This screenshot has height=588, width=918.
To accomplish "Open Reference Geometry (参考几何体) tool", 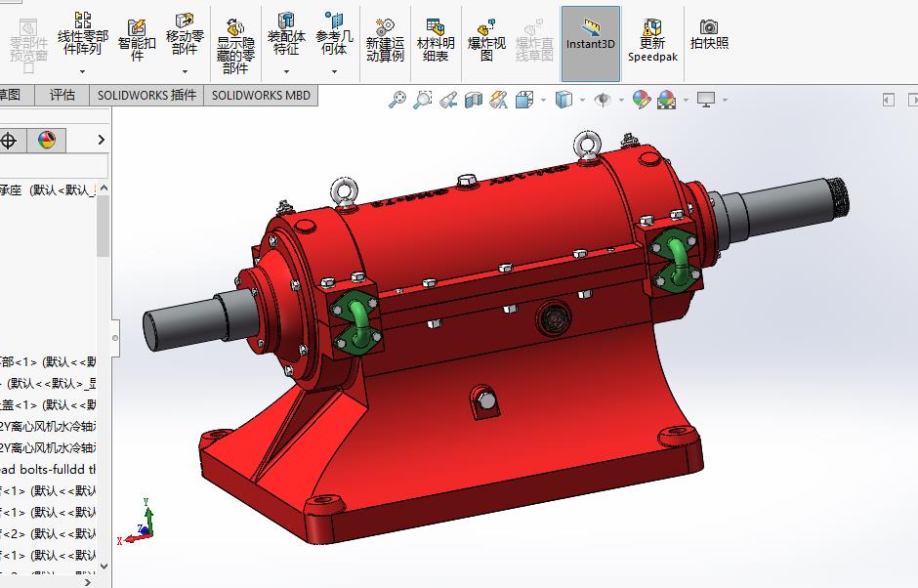I will pyautogui.click(x=334, y=34).
